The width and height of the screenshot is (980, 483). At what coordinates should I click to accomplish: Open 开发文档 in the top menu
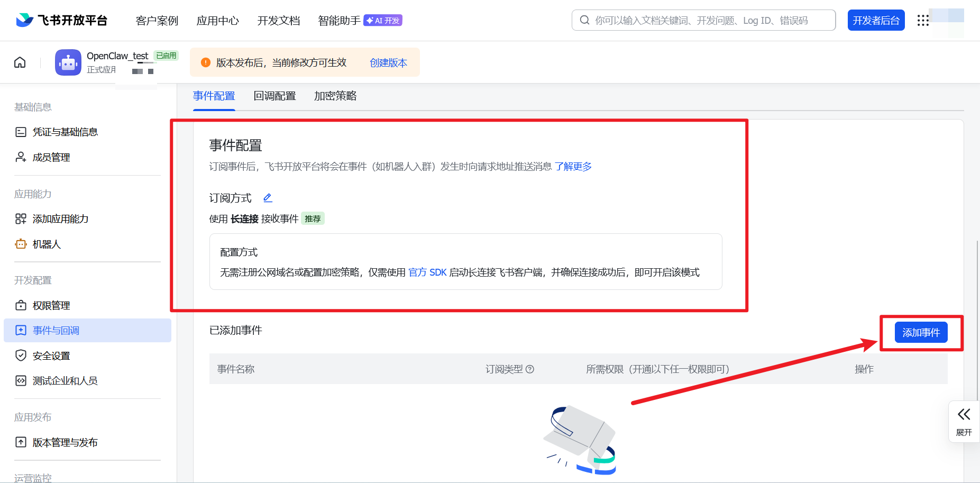(278, 20)
